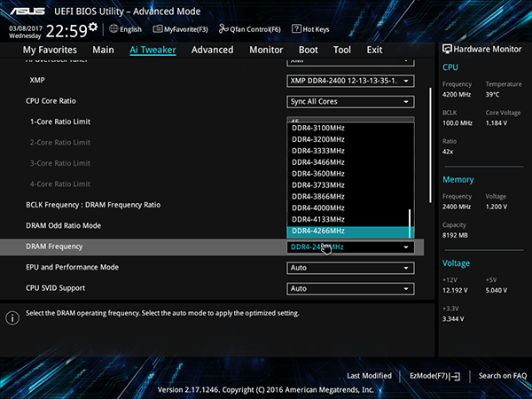The height and width of the screenshot is (399, 532).
Task: Click the English language button
Action: pyautogui.click(x=126, y=29)
